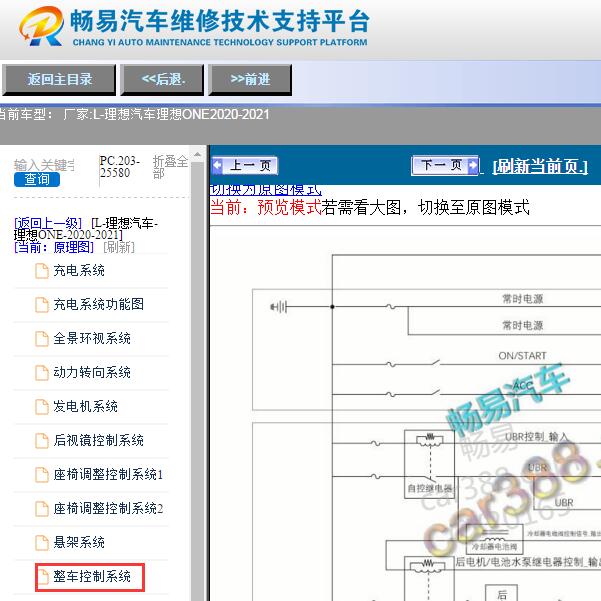Click the blue 查询 search button
The image size is (601, 601).
(x=37, y=179)
